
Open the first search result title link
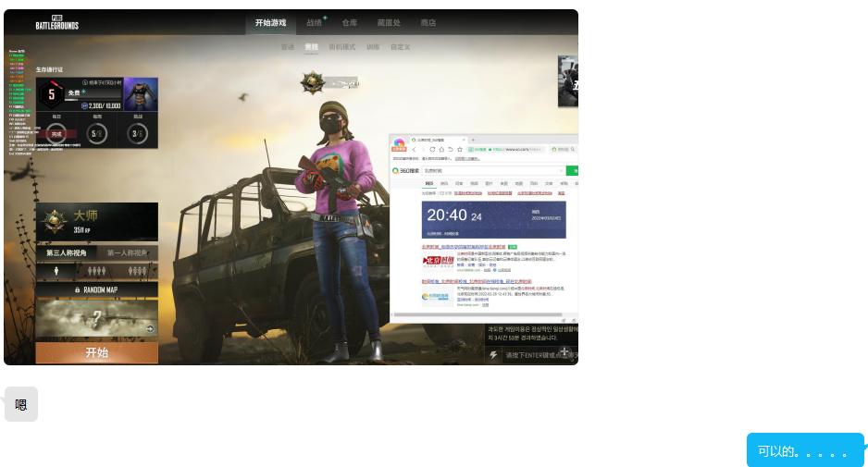pos(464,247)
